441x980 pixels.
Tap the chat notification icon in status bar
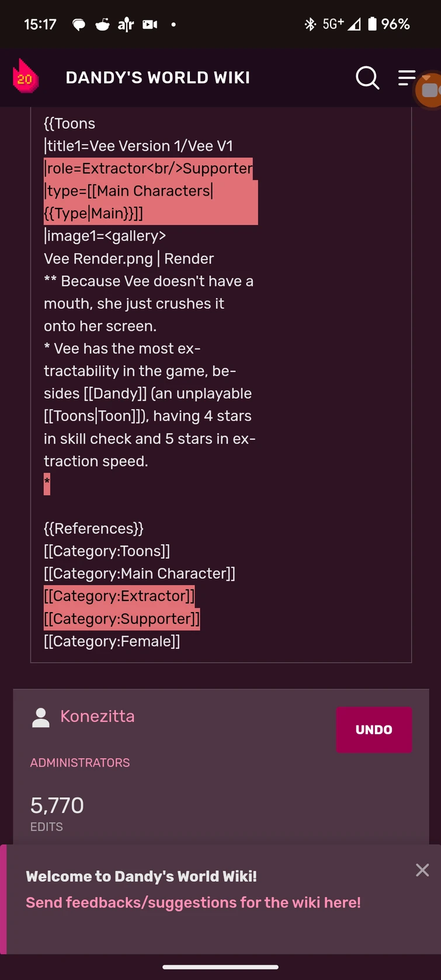(x=78, y=25)
